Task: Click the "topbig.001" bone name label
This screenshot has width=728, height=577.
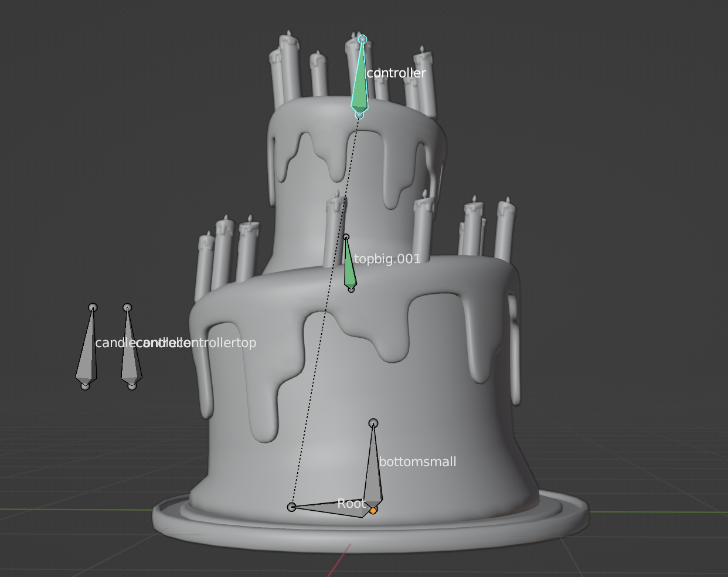Action: pyautogui.click(x=387, y=259)
